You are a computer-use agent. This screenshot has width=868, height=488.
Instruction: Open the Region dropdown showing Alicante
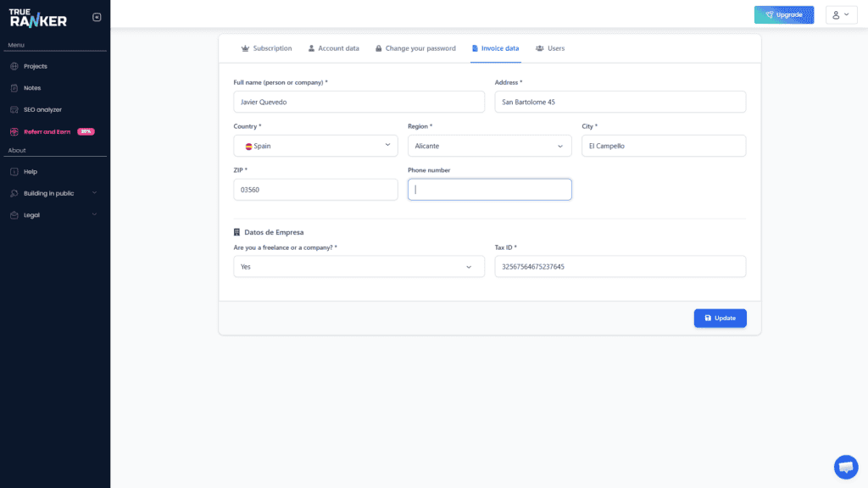point(489,146)
